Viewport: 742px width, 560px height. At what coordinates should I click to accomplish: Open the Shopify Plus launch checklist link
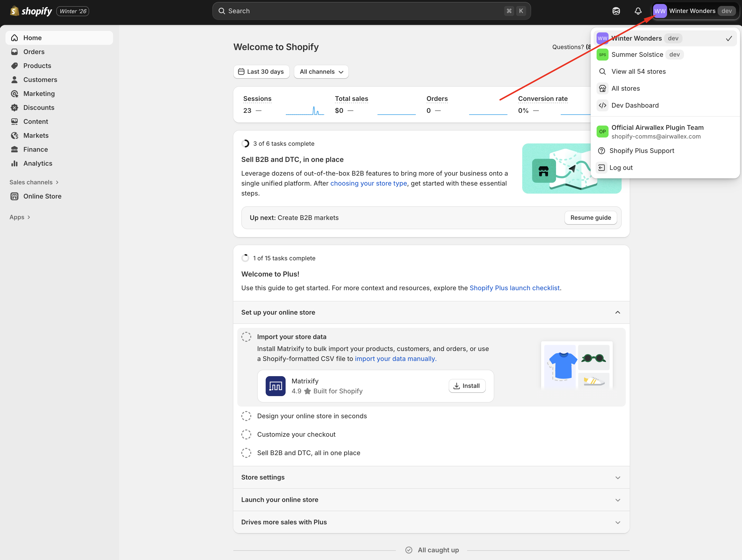click(x=514, y=288)
